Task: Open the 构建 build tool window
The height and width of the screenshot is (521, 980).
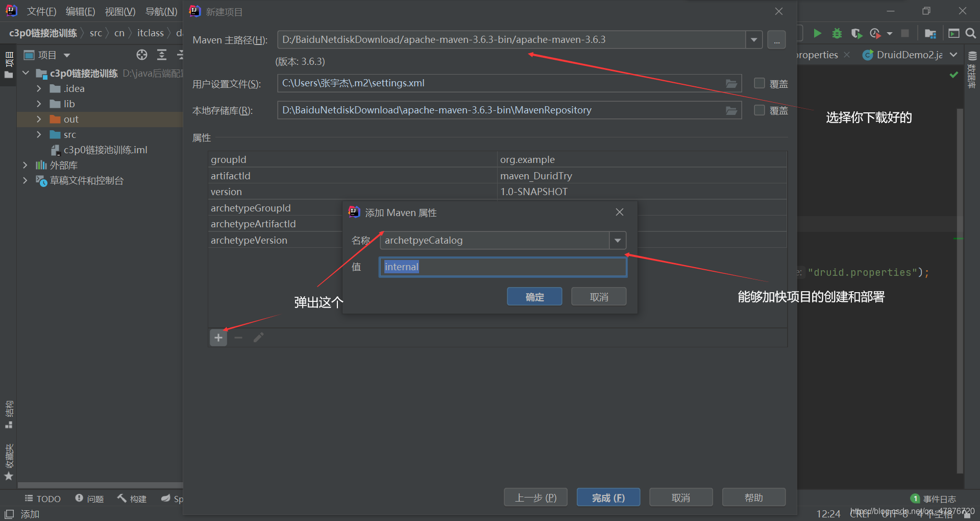Action: (x=132, y=499)
